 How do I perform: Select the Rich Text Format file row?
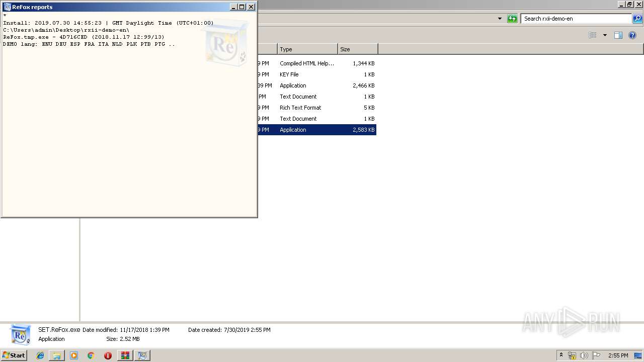click(x=317, y=108)
